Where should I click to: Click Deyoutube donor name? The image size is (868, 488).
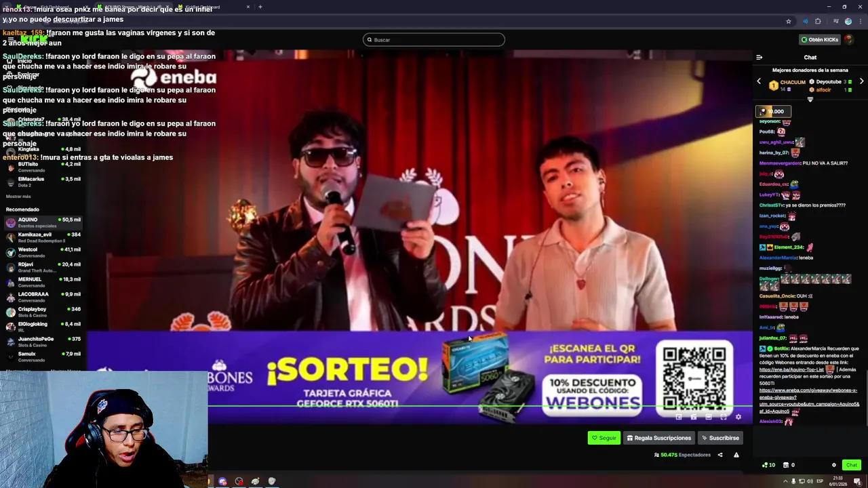(828, 82)
